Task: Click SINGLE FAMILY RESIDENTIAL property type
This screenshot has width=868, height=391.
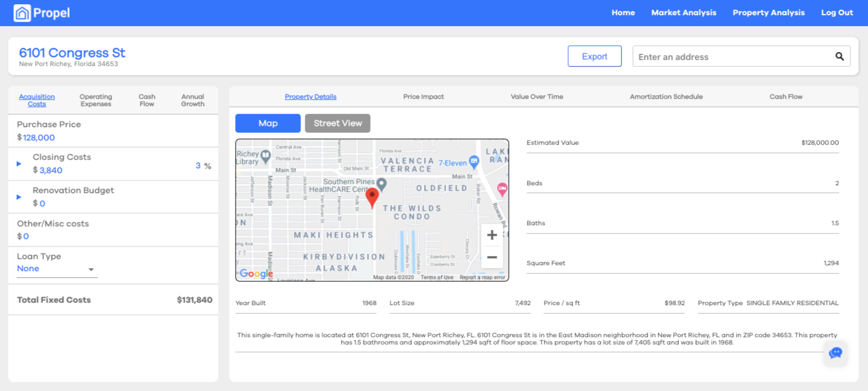Action: [x=792, y=303]
